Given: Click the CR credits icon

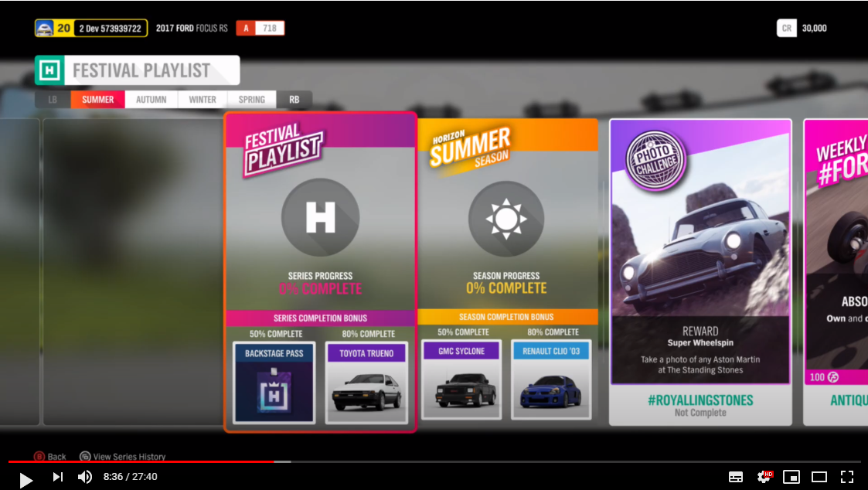Looking at the screenshot, I should 786,29.
